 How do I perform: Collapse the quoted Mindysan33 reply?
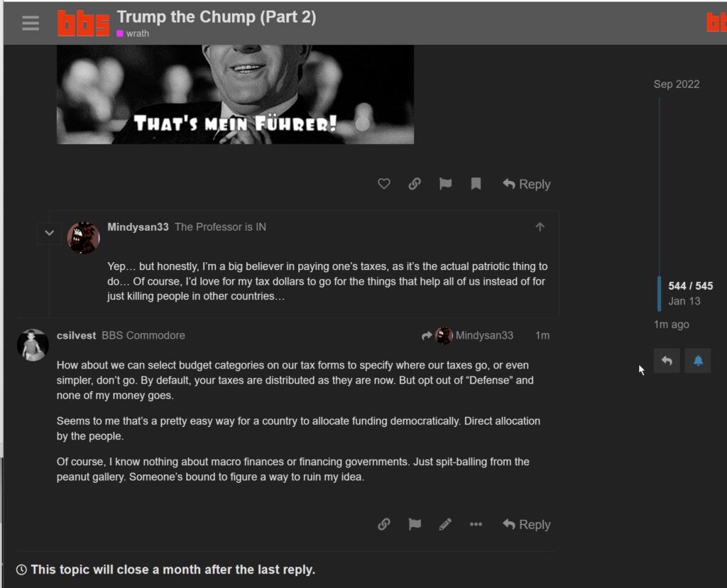pos(50,233)
